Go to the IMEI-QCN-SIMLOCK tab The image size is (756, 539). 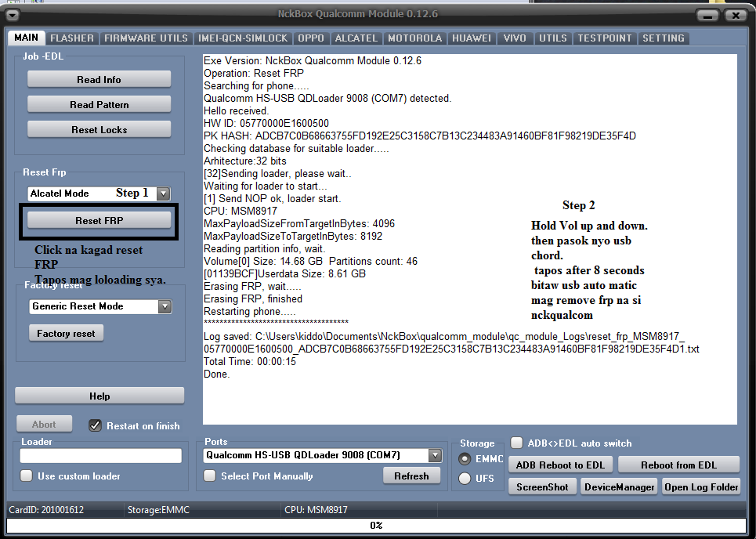point(243,38)
